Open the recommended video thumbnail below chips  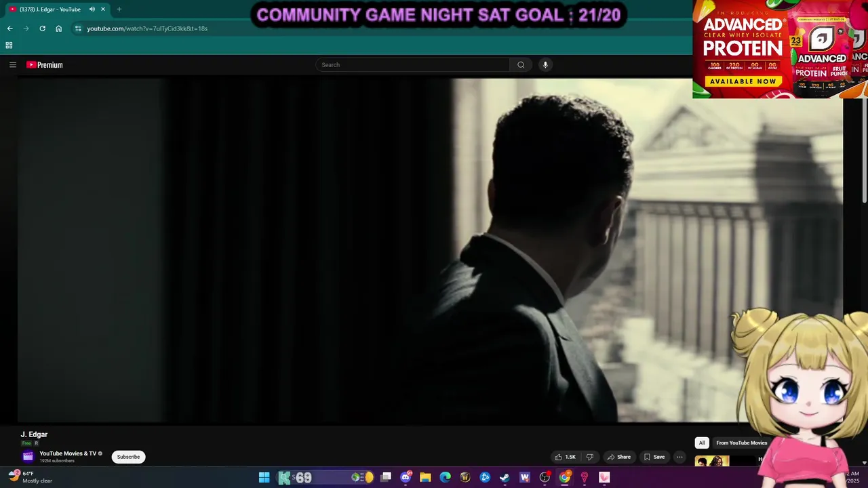tap(712, 461)
